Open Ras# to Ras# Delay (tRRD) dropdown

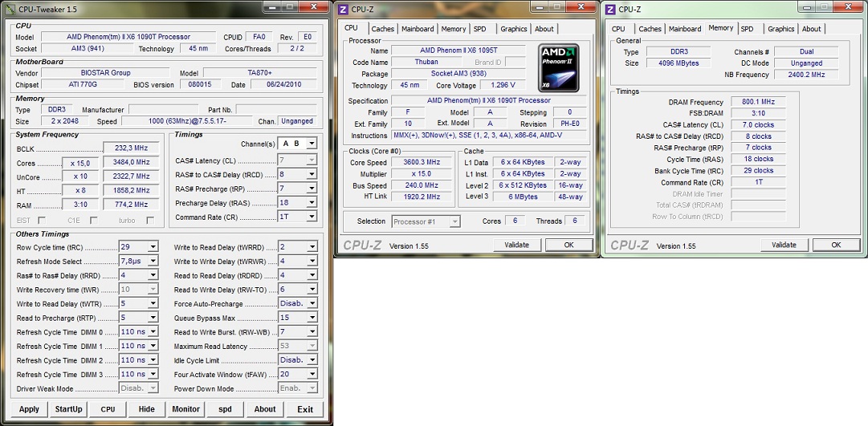153,275
